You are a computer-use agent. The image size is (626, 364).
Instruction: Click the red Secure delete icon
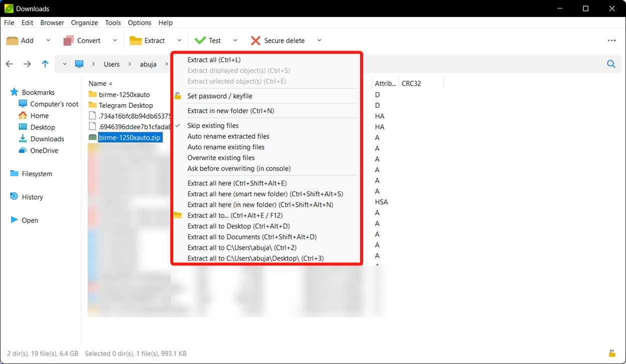[255, 41]
